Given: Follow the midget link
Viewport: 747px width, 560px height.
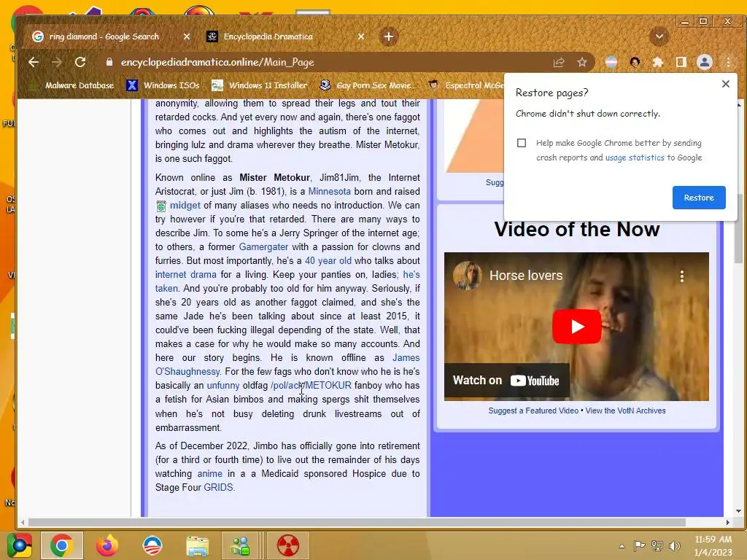Looking at the screenshot, I should (185, 205).
